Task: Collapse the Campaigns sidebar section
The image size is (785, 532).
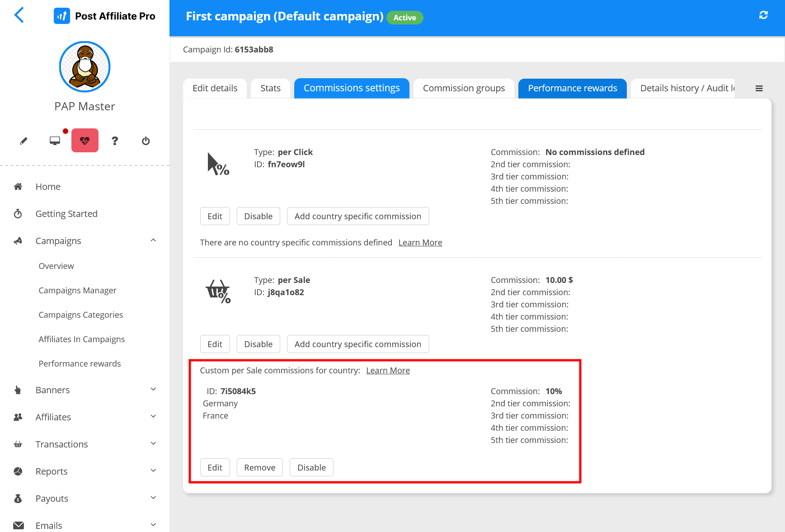Action: click(153, 240)
